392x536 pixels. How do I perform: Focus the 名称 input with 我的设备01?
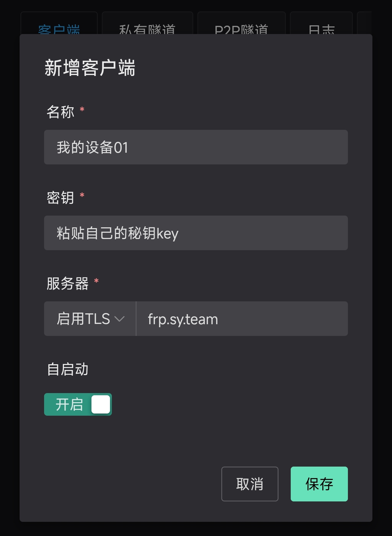(x=196, y=147)
